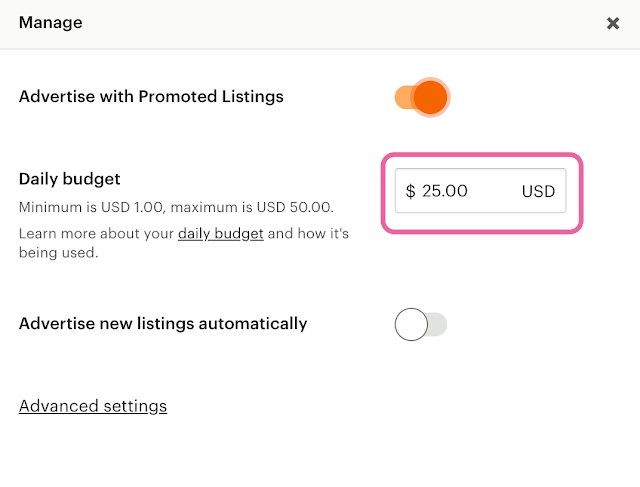Click the dollar sign in budget field
The height and width of the screenshot is (487, 640).
click(411, 191)
